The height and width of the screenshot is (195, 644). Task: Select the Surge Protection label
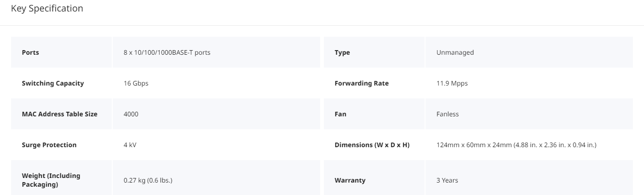tap(49, 145)
